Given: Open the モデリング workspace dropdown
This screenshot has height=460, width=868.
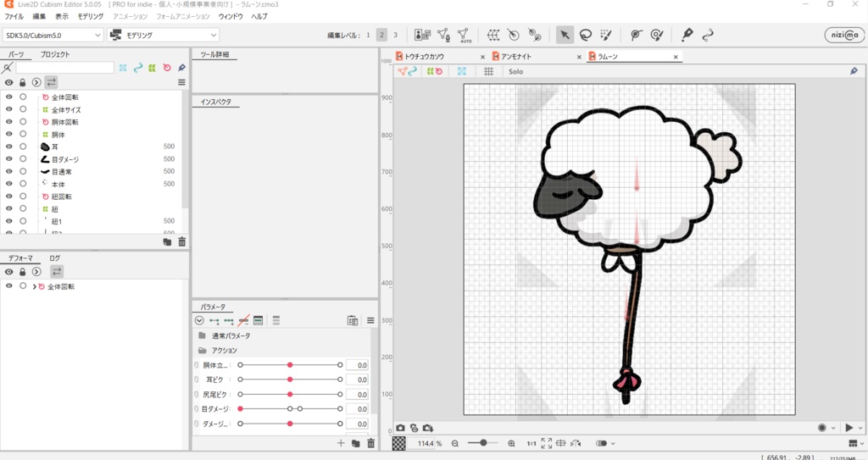Looking at the screenshot, I should point(164,35).
